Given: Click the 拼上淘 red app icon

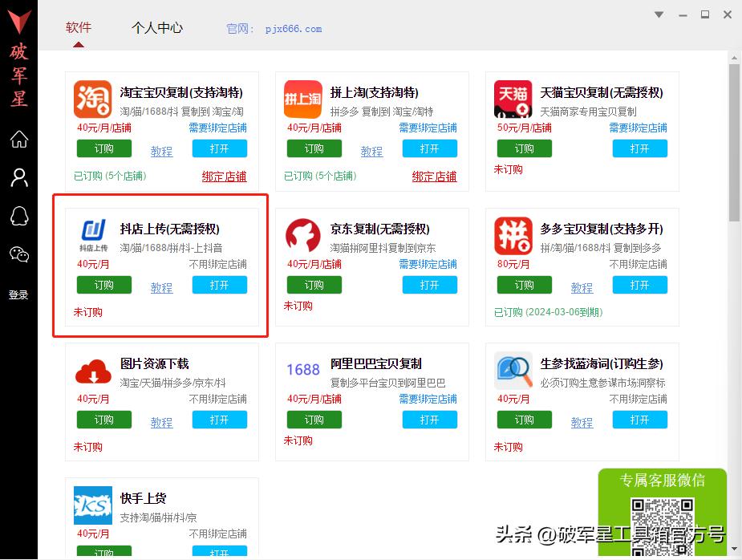Looking at the screenshot, I should coord(302,98).
